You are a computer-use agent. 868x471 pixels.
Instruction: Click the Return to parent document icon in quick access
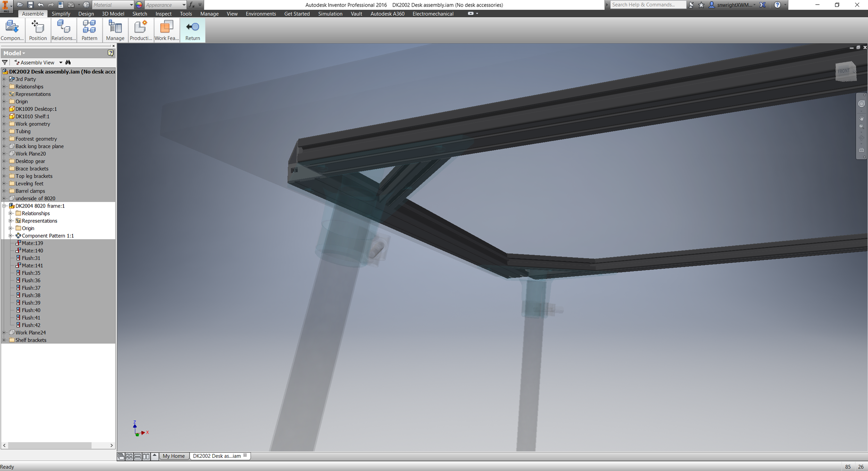[61, 5]
